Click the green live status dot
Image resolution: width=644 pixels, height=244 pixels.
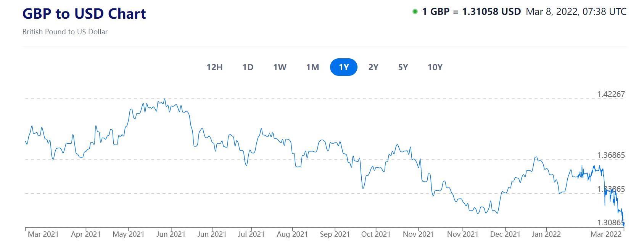[x=415, y=12]
